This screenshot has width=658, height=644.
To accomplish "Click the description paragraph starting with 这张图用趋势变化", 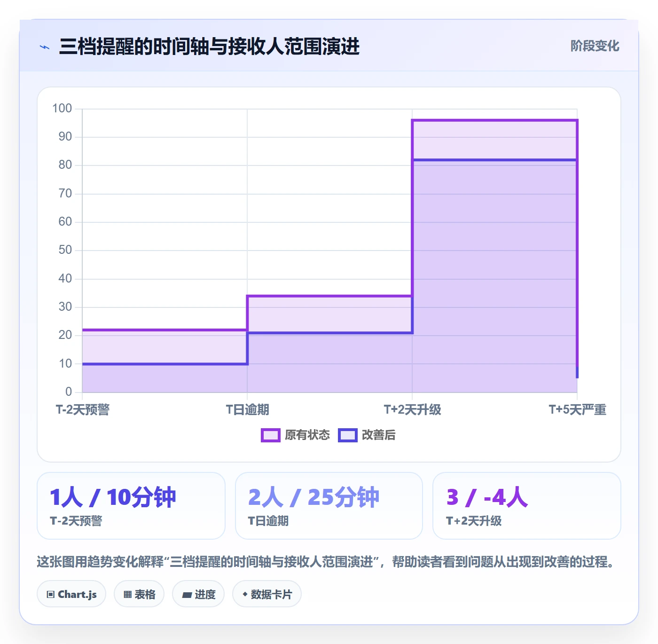I will (x=326, y=562).
